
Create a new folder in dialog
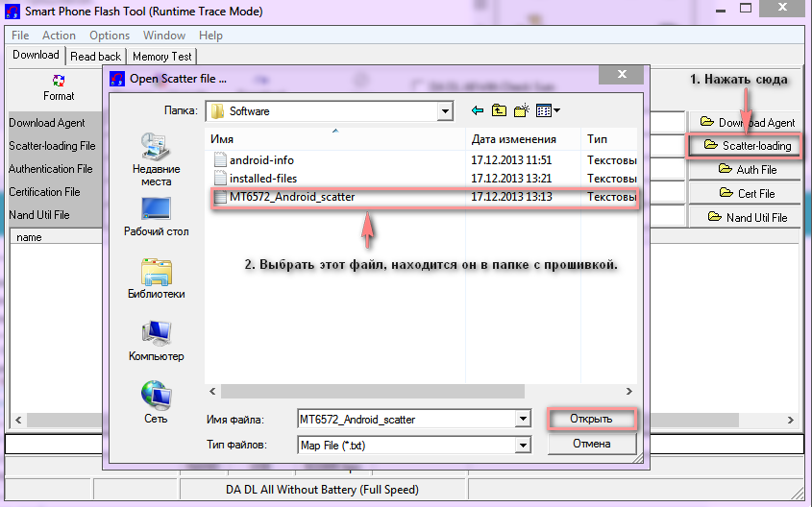click(x=522, y=110)
